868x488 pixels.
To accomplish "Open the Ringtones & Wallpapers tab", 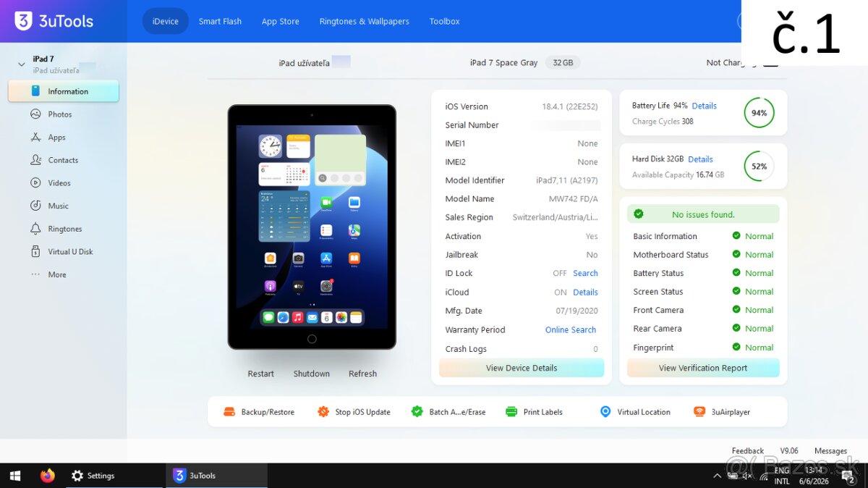I will pyautogui.click(x=365, y=21).
